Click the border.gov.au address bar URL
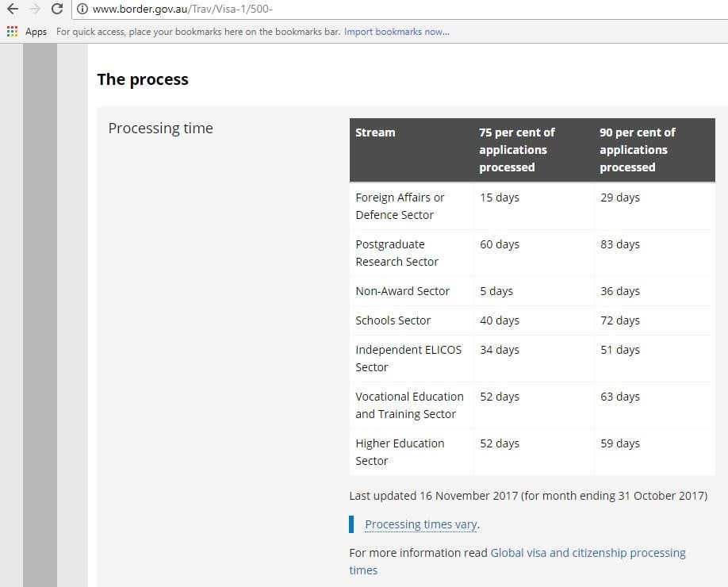 click(182, 9)
